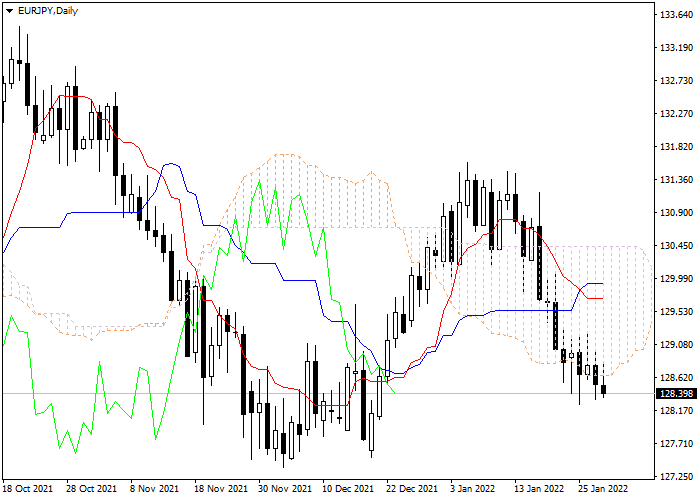The image size is (700, 500).
Task: Click the 8 Nov 2021 date label
Action: click(154, 489)
